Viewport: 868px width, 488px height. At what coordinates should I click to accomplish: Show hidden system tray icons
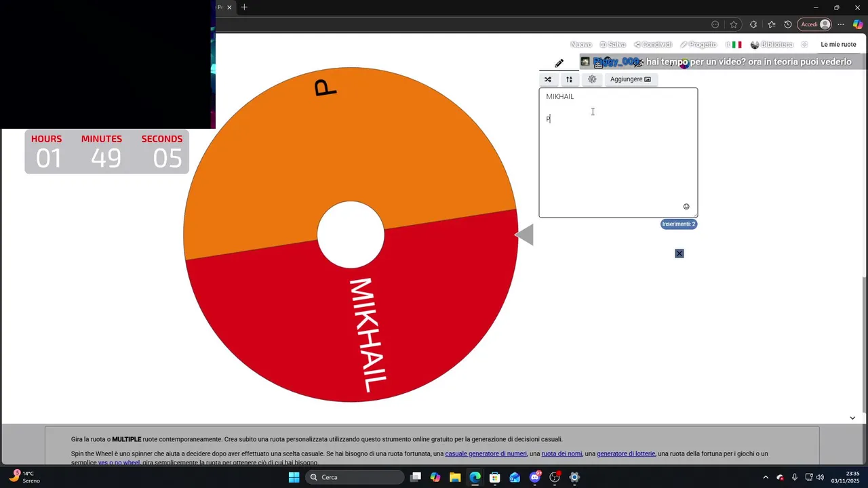[x=766, y=477]
